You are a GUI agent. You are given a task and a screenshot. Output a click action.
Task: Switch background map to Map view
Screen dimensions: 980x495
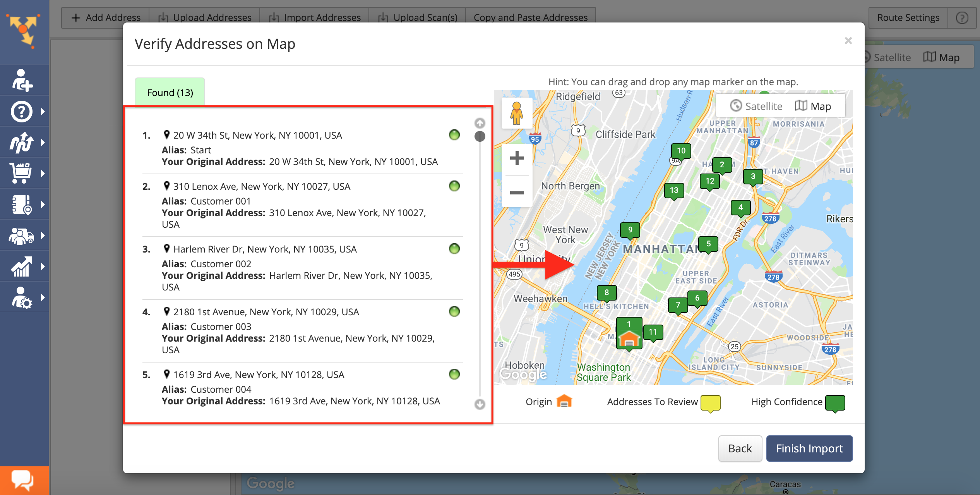point(941,58)
